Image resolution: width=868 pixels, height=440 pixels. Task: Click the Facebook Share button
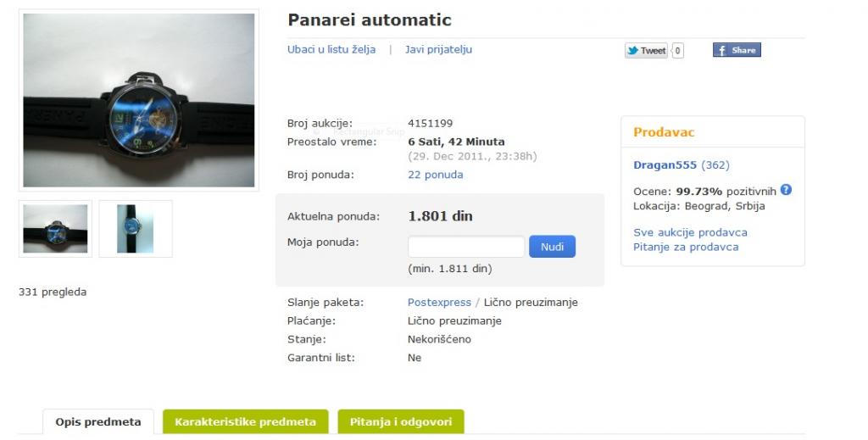(x=737, y=50)
